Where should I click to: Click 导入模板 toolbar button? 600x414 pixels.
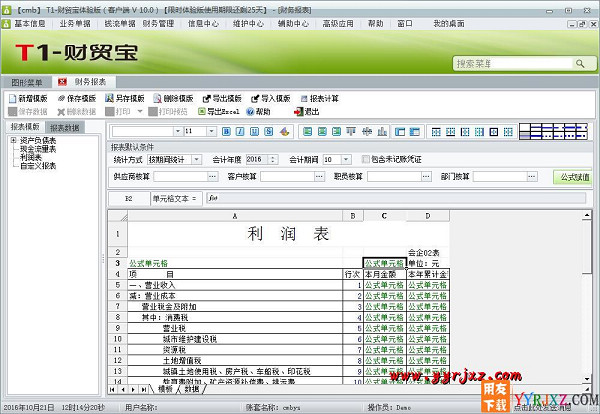click(x=271, y=99)
